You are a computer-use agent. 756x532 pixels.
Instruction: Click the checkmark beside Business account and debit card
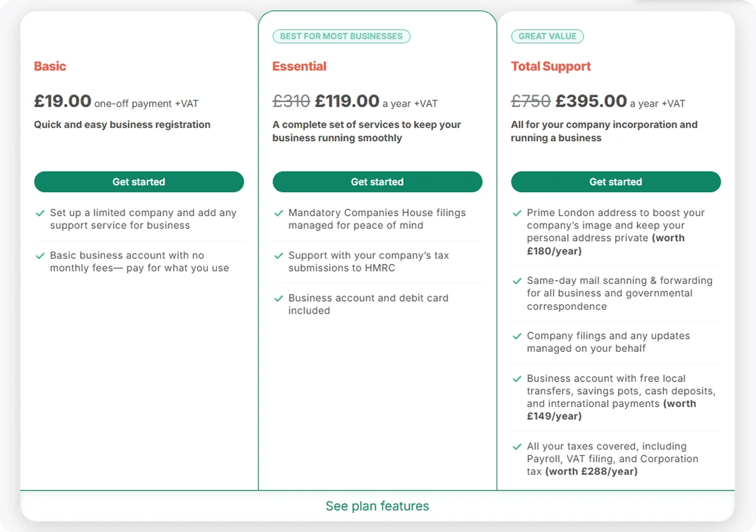coord(278,298)
